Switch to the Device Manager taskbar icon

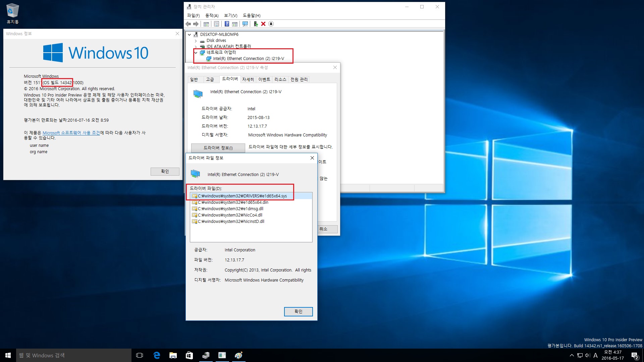coord(206,355)
